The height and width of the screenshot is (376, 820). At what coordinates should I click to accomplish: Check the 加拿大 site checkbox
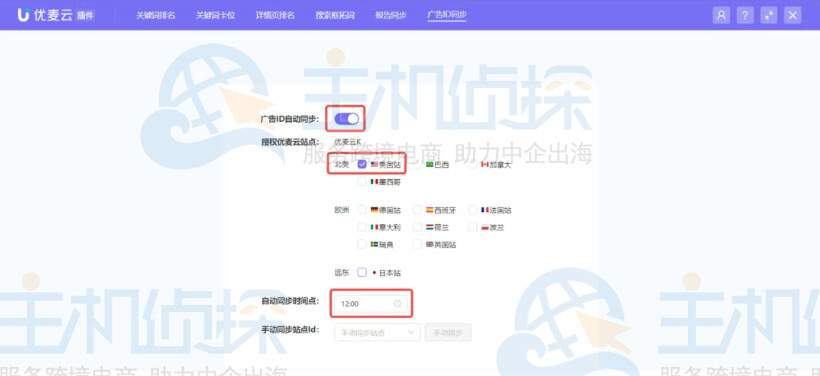472,164
